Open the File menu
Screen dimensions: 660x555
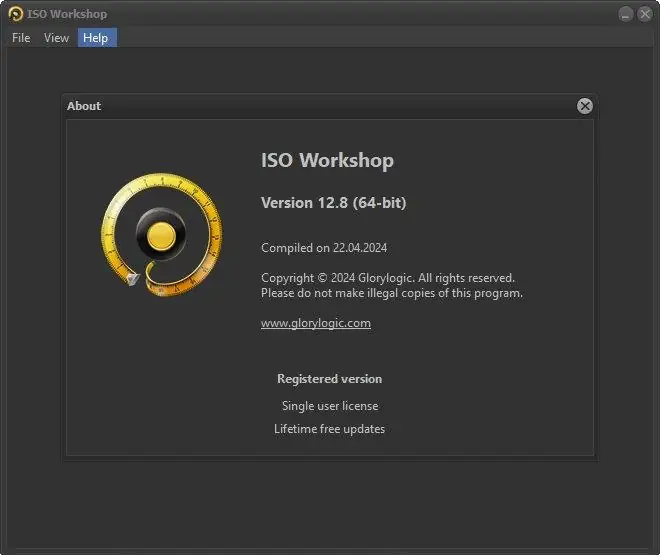tap(21, 38)
